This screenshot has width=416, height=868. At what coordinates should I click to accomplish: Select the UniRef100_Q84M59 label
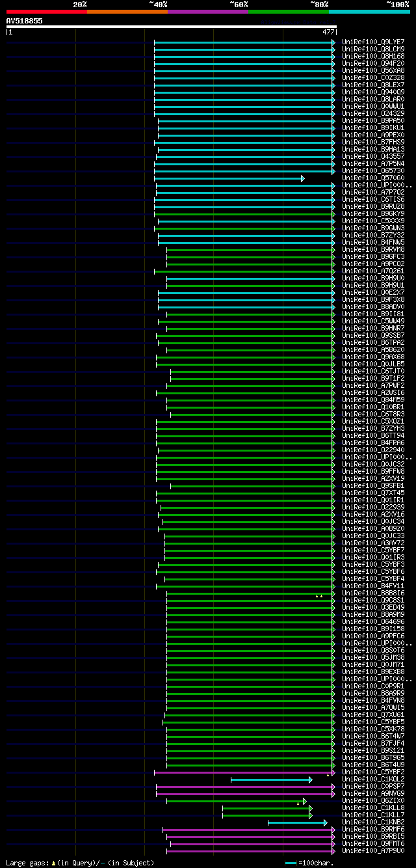[373, 400]
